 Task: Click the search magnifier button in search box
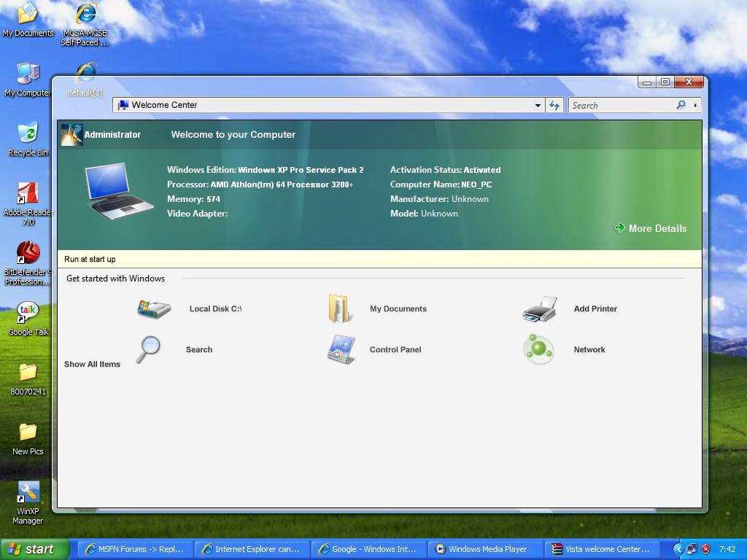(x=681, y=105)
